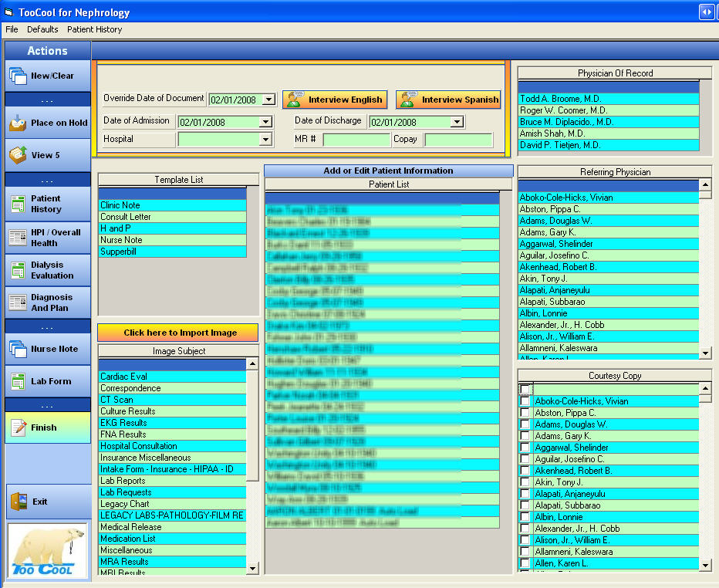Select Consult Letter template
This screenshot has width=719, height=588.
[x=173, y=217]
